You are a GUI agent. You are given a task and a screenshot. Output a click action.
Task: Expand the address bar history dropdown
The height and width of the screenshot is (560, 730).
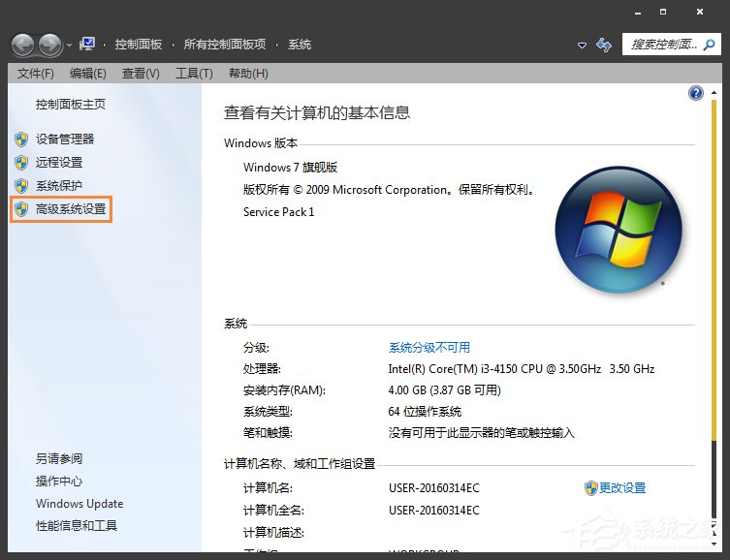tap(582, 46)
